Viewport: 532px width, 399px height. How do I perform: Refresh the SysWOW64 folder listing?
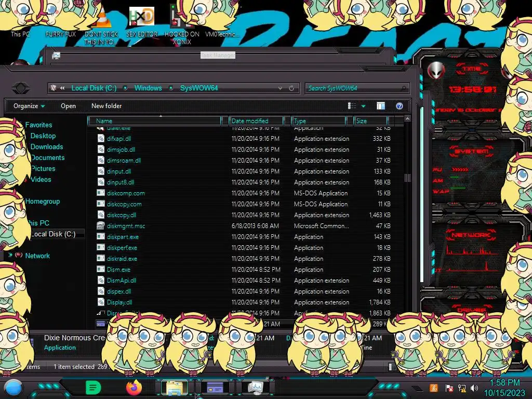coord(291,88)
